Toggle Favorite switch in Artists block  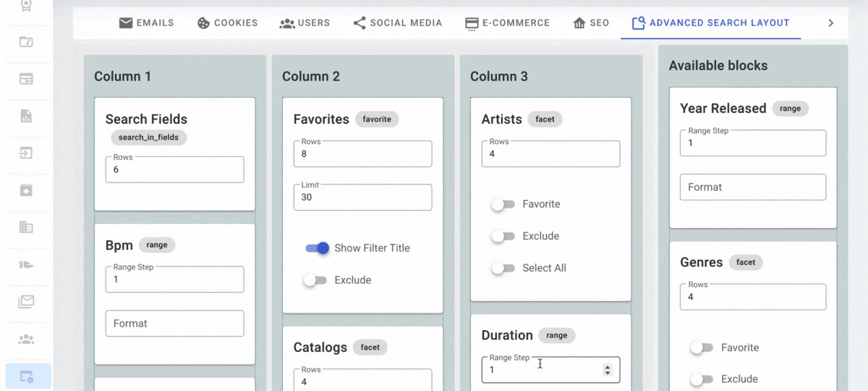pos(503,204)
